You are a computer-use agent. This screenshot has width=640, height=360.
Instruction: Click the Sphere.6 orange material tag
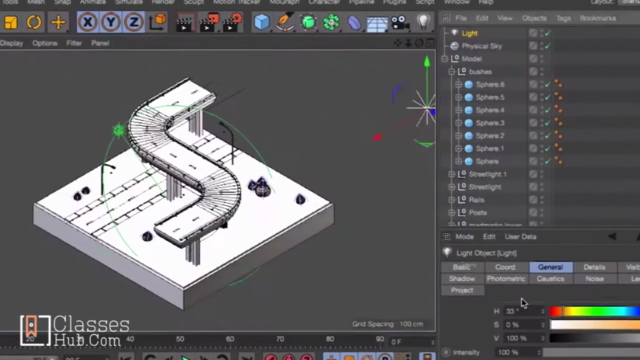click(x=558, y=84)
